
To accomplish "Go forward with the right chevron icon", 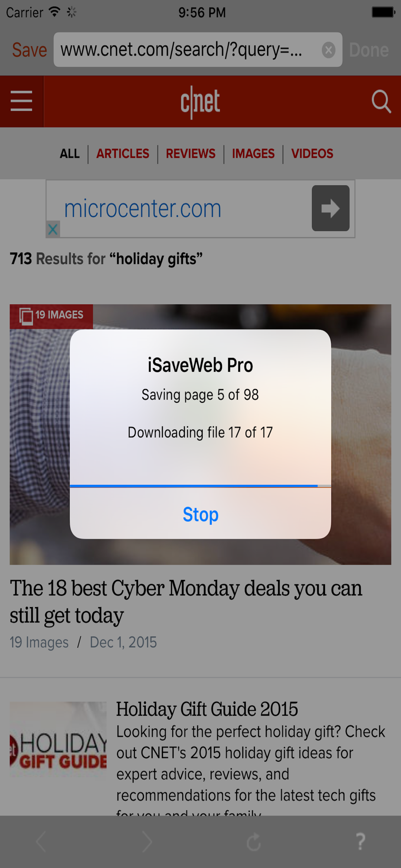I will [148, 842].
